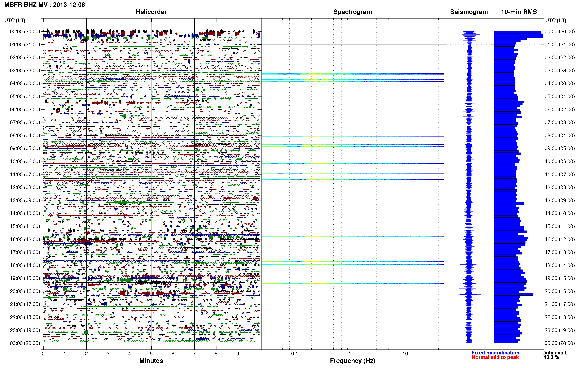Click the '5' tick on the Minutes axis
This screenshot has width=588, height=368.
pos(151,354)
